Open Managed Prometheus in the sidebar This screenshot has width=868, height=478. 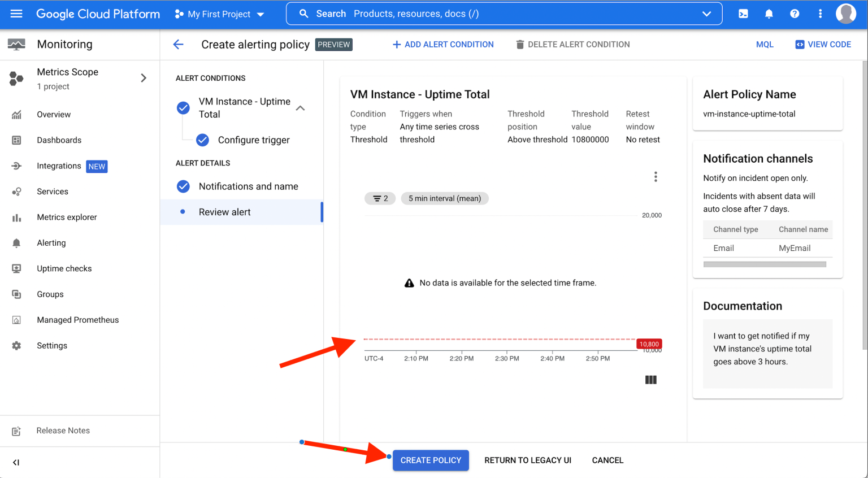pos(78,320)
